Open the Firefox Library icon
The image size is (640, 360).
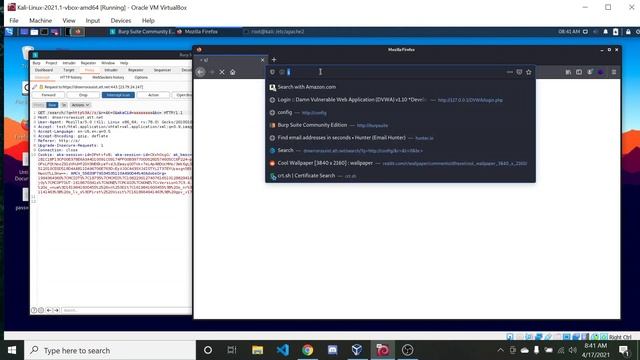tap(568, 72)
